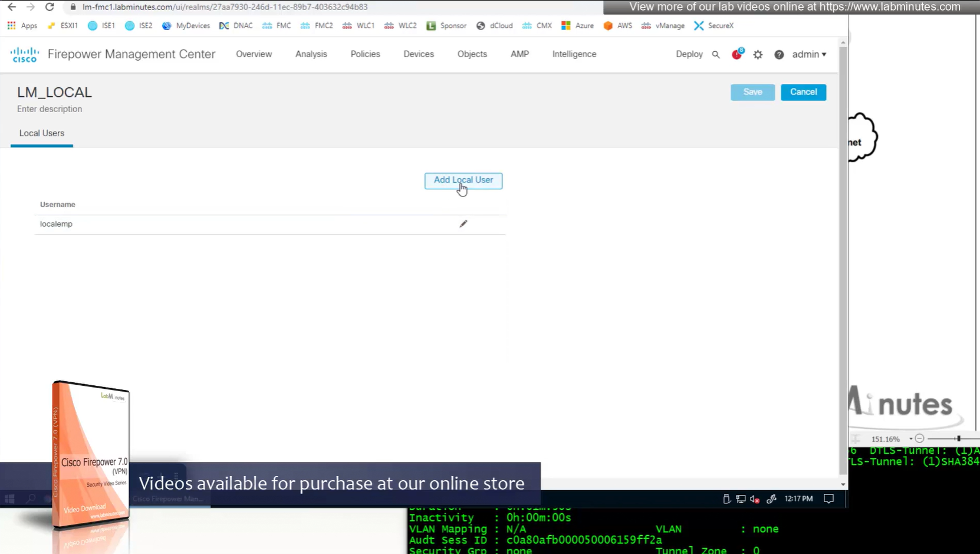Open the notifications alert icon
The height and width of the screenshot is (554, 980).
click(x=736, y=54)
